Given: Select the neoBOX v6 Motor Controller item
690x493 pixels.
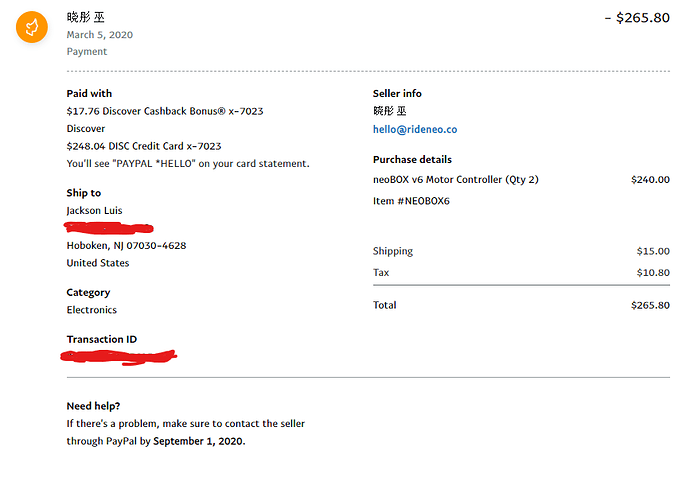Looking at the screenshot, I should (455, 180).
